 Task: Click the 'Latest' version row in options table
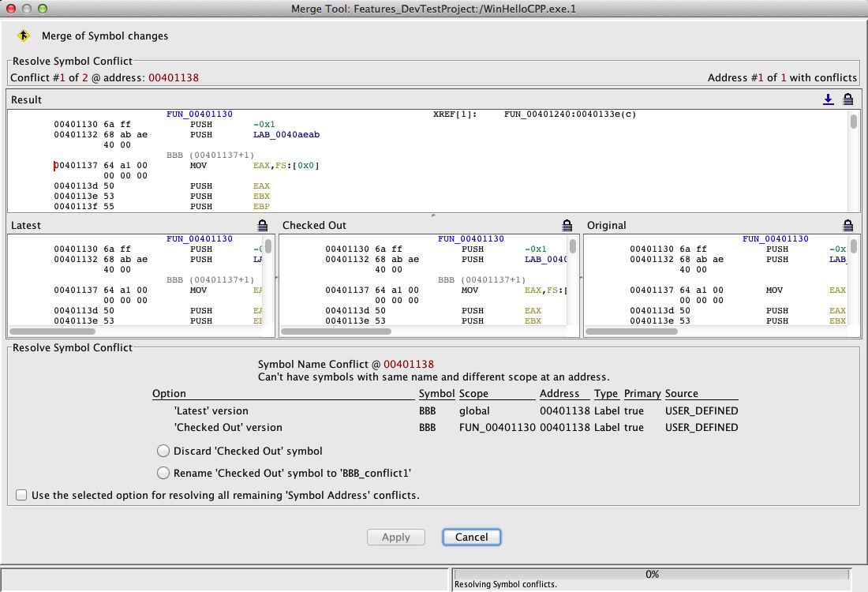[211, 410]
